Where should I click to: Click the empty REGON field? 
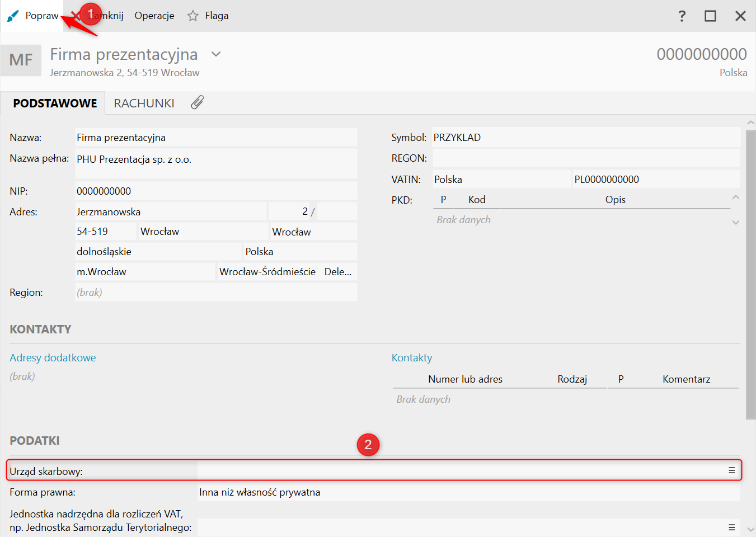coord(586,158)
